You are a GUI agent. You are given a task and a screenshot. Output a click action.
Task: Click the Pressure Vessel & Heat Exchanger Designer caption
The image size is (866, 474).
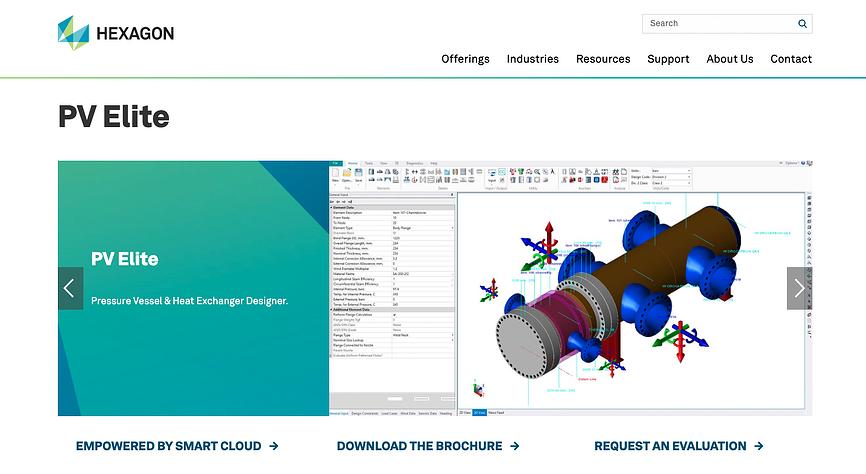(x=189, y=301)
